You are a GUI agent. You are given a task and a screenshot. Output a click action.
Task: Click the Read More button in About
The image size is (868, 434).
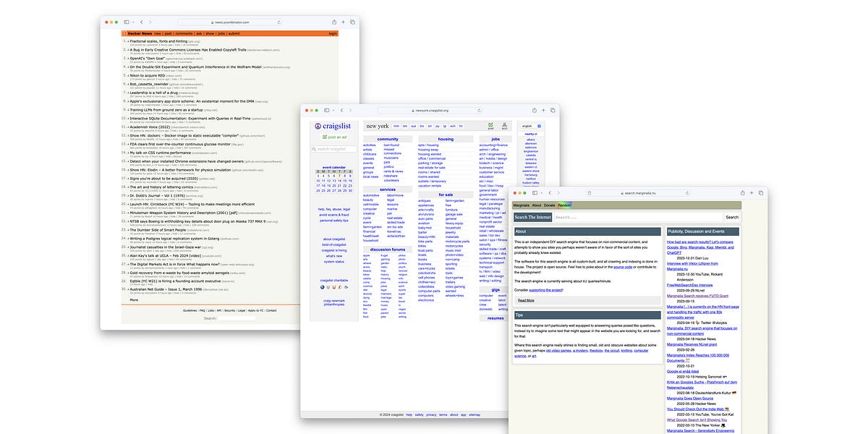tap(526, 300)
